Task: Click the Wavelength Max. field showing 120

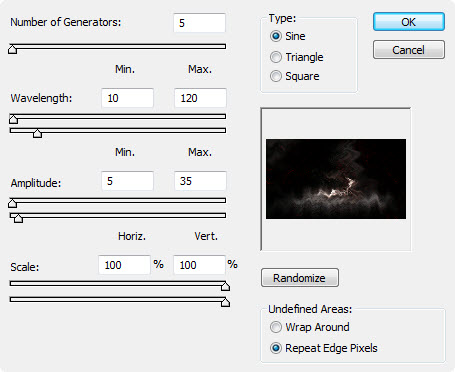Action: pos(200,98)
